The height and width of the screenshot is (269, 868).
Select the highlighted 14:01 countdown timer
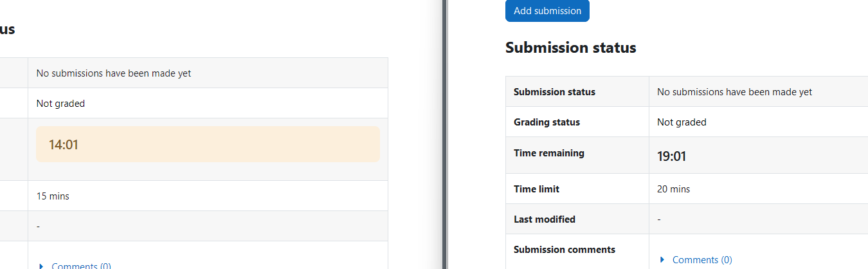(208, 144)
